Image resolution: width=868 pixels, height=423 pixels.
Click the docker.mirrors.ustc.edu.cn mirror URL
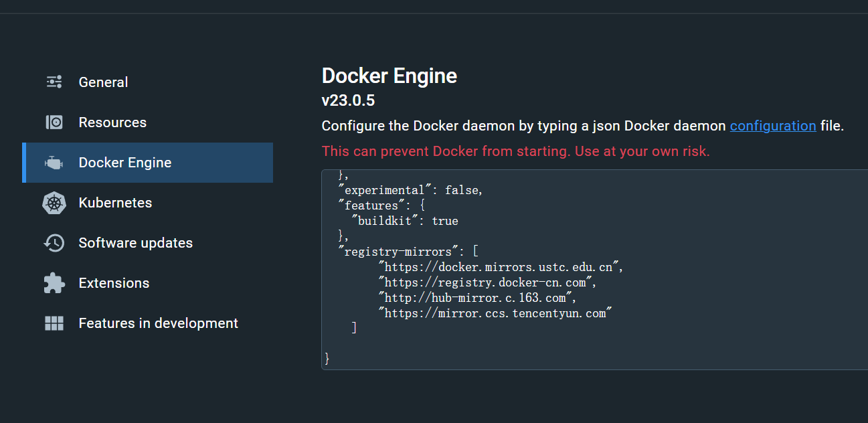501,267
